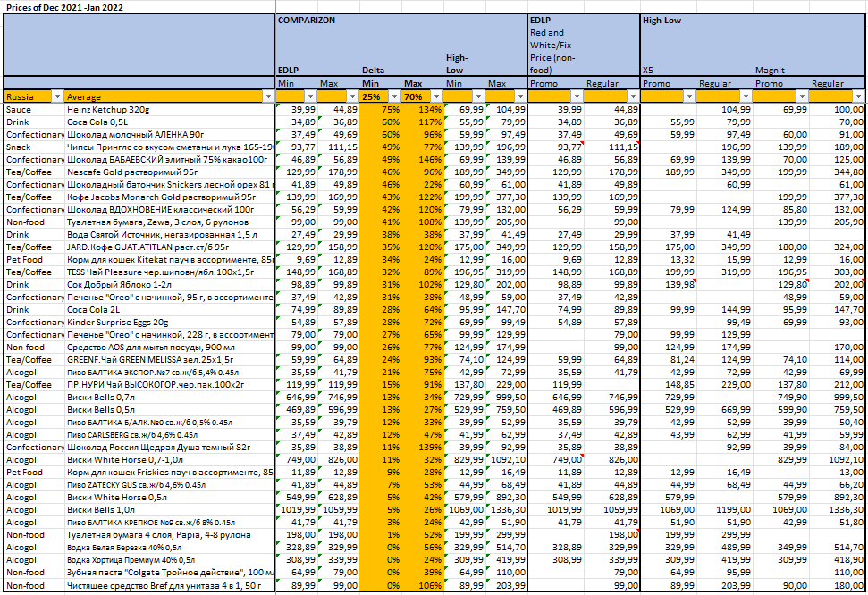The image size is (868, 595).
Task: Click the 'Виски Bells 1,0л' cell
Action: (x=170, y=510)
